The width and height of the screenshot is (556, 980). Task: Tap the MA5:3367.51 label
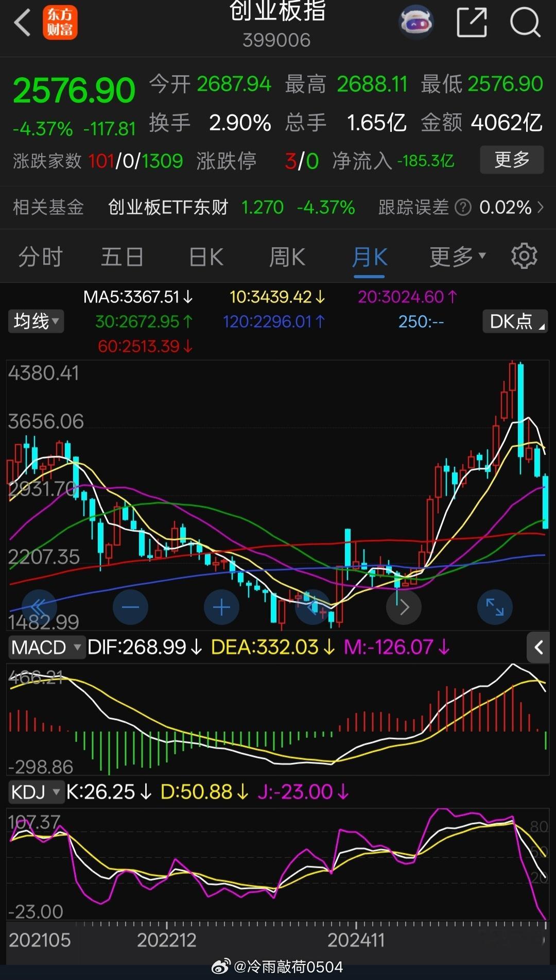coord(138,297)
